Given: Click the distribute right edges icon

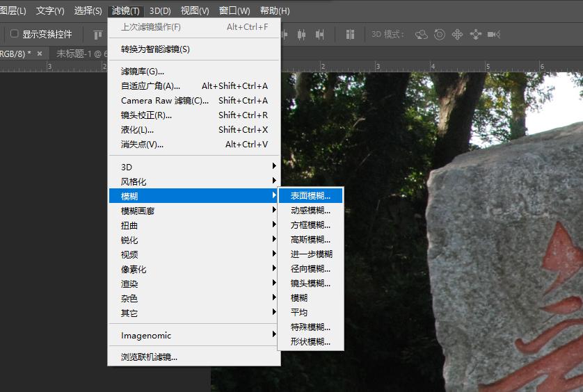Looking at the screenshot, I should point(320,35).
